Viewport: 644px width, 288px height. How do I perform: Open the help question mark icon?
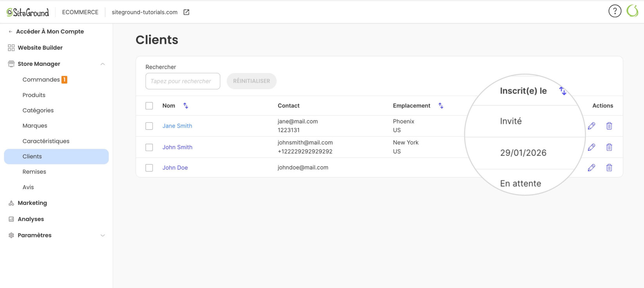pyautogui.click(x=615, y=11)
